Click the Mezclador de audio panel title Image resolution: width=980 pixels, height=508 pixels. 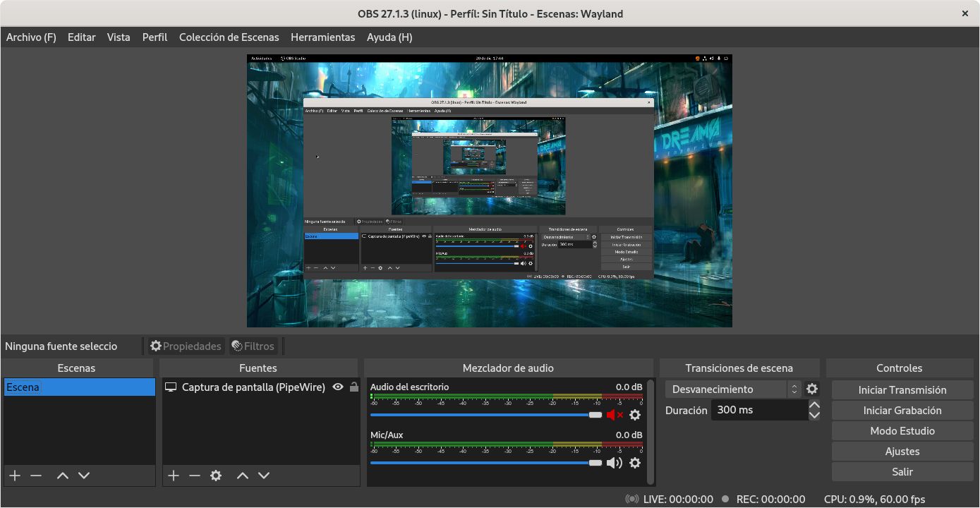(x=508, y=368)
